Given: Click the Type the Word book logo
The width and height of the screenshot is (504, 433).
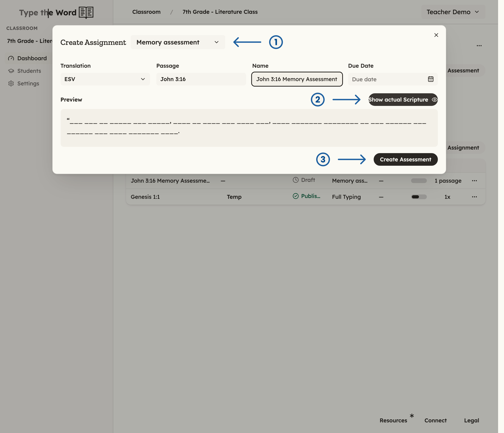Looking at the screenshot, I should click(86, 12).
